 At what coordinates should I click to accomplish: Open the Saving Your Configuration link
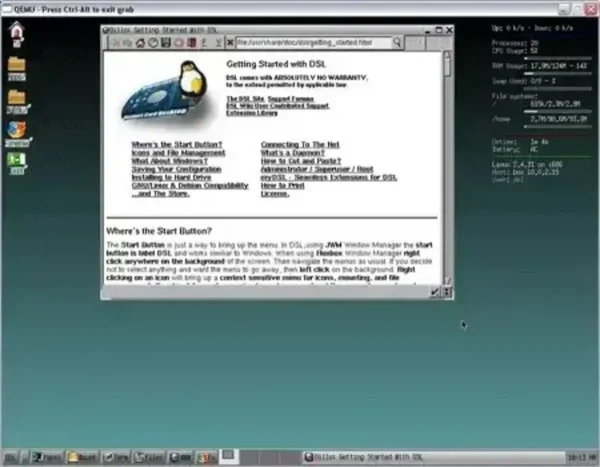coord(176,169)
